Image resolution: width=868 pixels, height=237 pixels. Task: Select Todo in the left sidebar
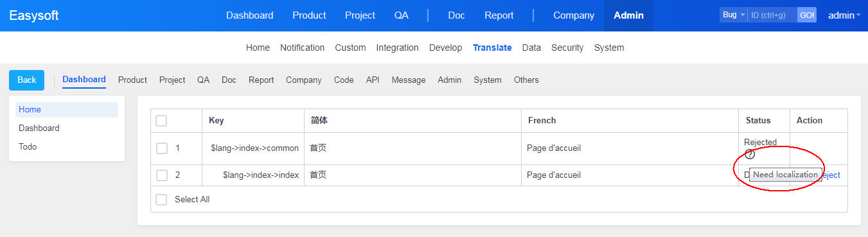coord(28,147)
